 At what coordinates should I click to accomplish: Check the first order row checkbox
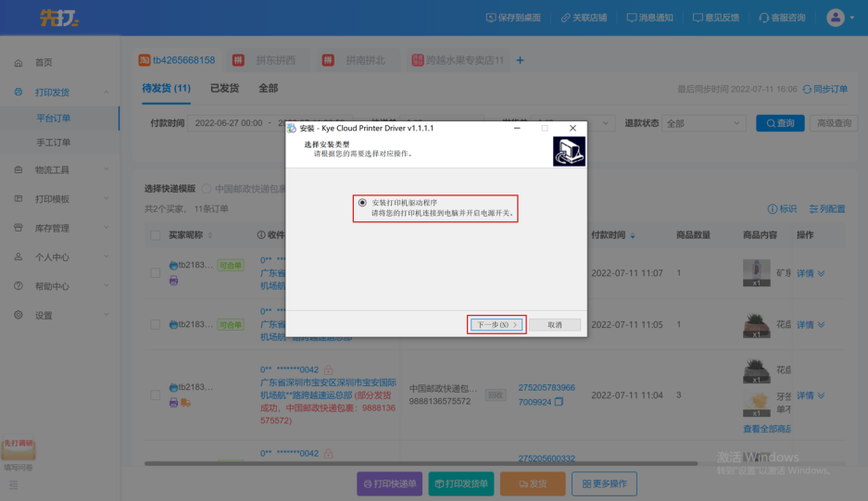point(156,273)
